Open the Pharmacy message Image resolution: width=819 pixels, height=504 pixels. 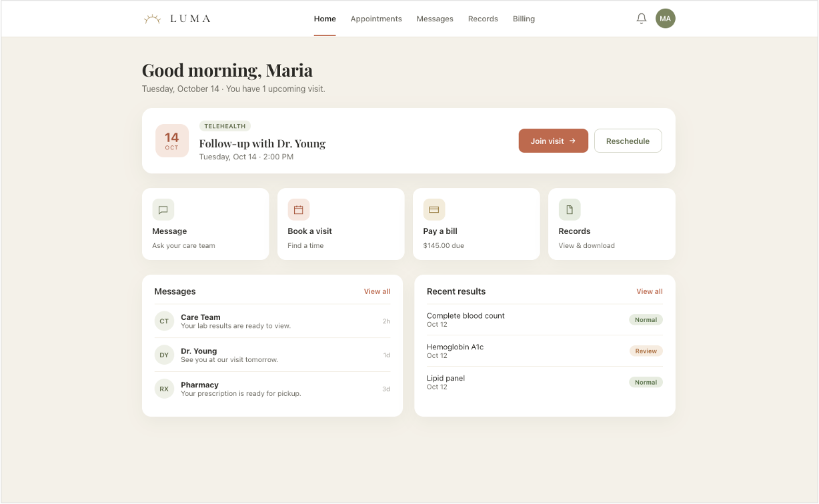click(x=272, y=389)
